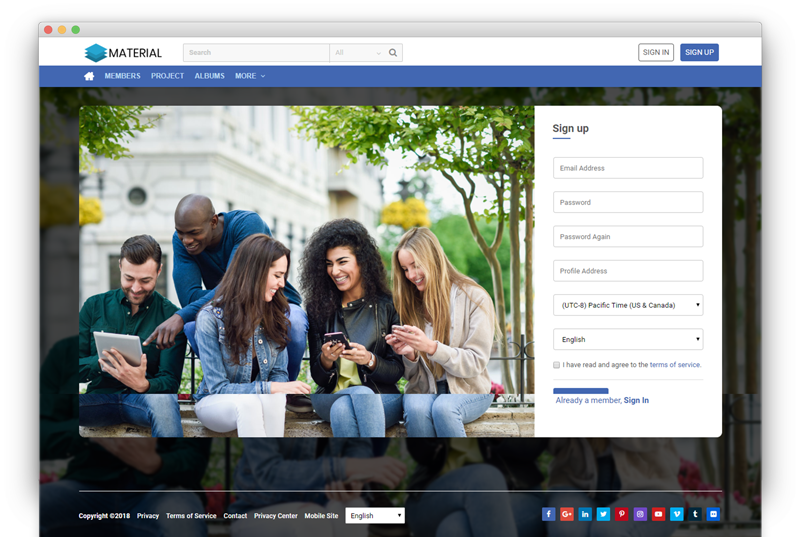
Task: Open the Terms of Service footer link
Action: [x=191, y=516]
